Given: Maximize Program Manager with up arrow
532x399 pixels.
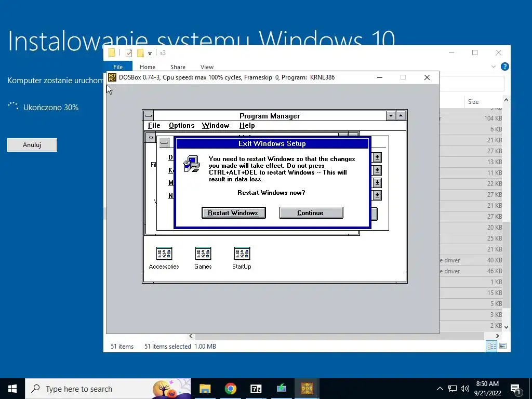Looking at the screenshot, I should point(401,116).
